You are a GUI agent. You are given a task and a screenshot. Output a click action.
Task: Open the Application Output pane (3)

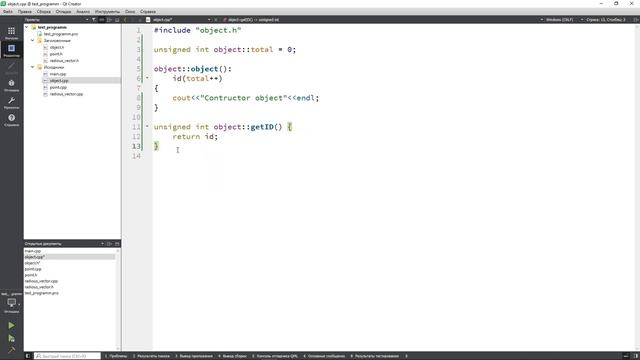194,356
